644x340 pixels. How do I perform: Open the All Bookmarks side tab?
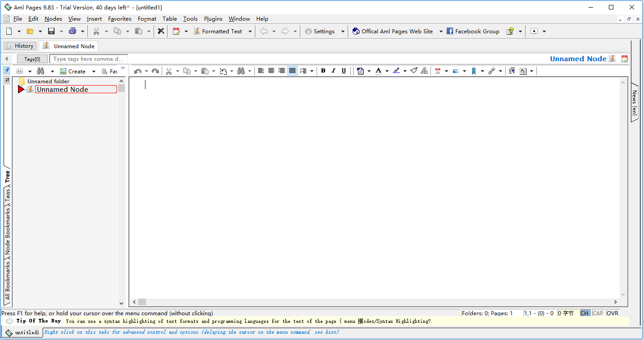tap(8, 281)
